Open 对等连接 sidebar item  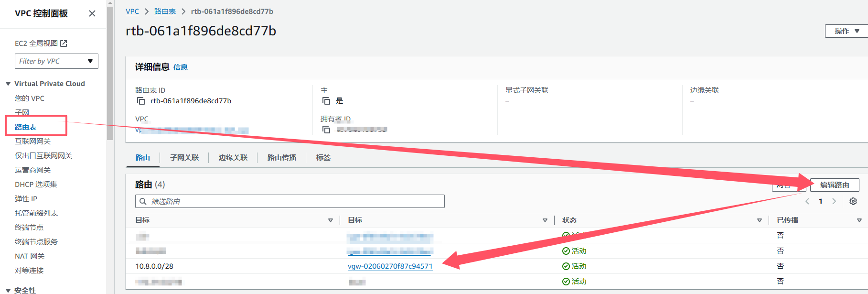click(29, 271)
